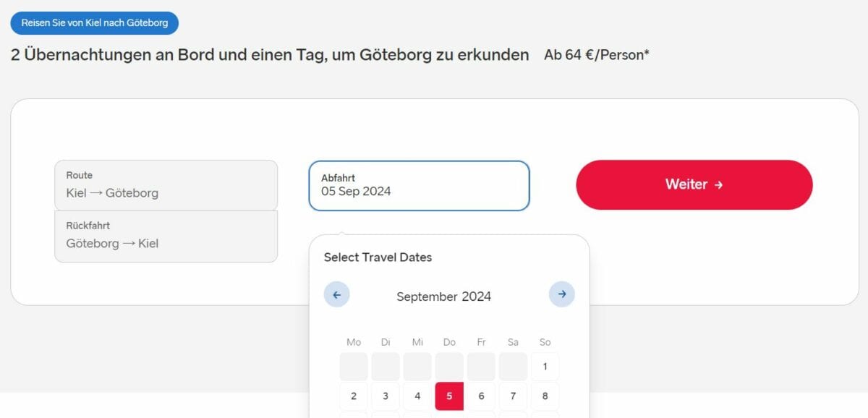The width and height of the screenshot is (868, 418).
Task: Pick September 1 in the calendar
Action: pyautogui.click(x=545, y=367)
